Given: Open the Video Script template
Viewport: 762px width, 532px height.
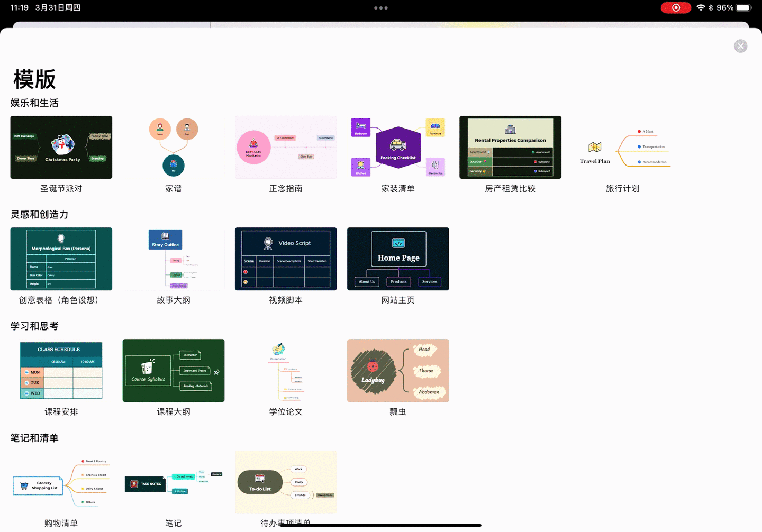Looking at the screenshot, I should 286,259.
